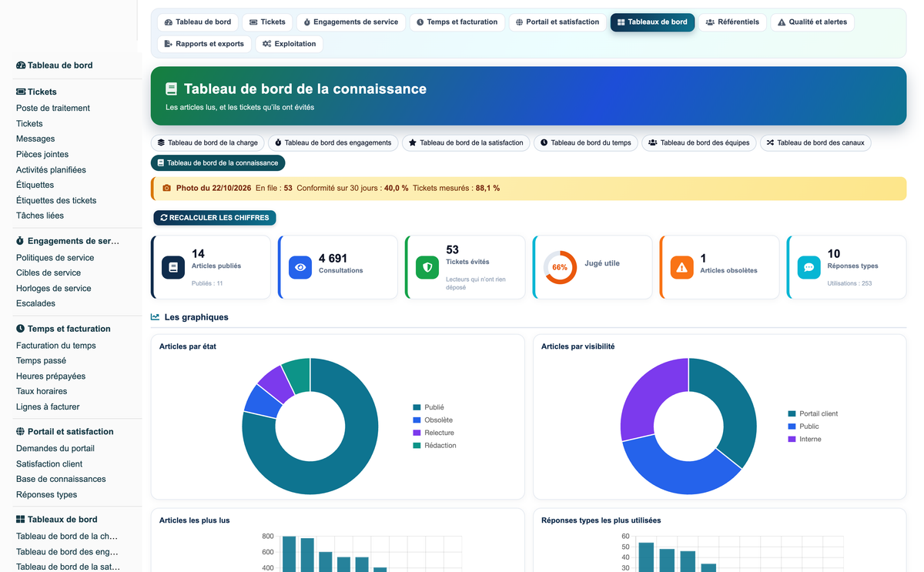Switch to Tableau de bord des équipes pill

tap(699, 142)
